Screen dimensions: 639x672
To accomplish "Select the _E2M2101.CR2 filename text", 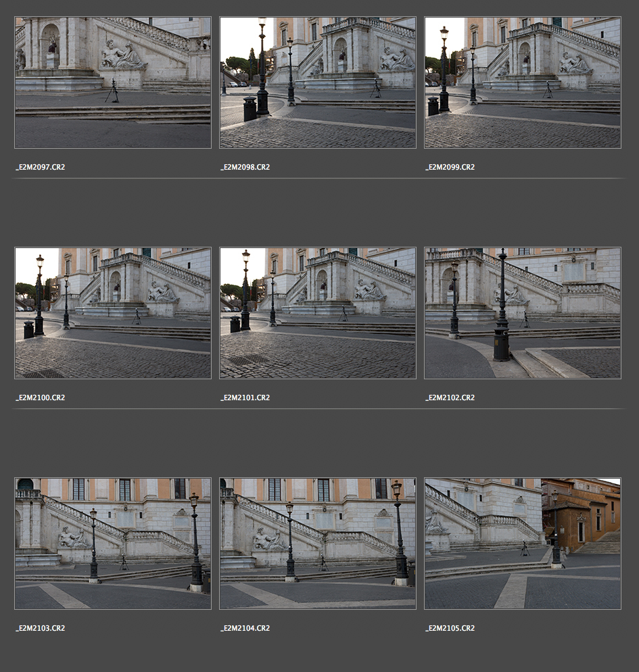I will pyautogui.click(x=245, y=398).
